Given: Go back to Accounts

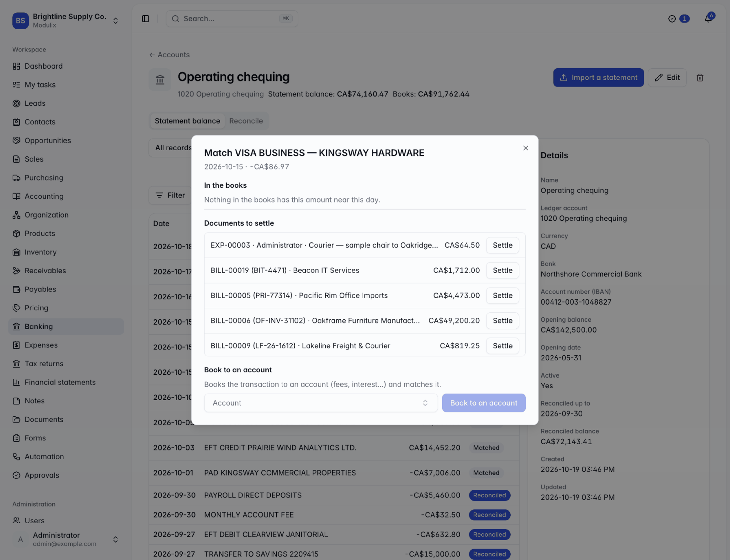Looking at the screenshot, I should 169,55.
